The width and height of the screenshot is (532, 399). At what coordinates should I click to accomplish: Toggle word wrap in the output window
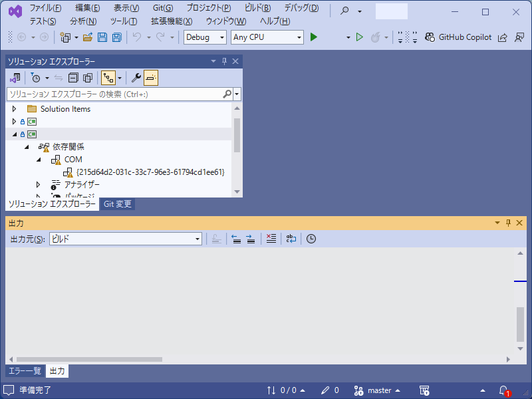tap(291, 239)
